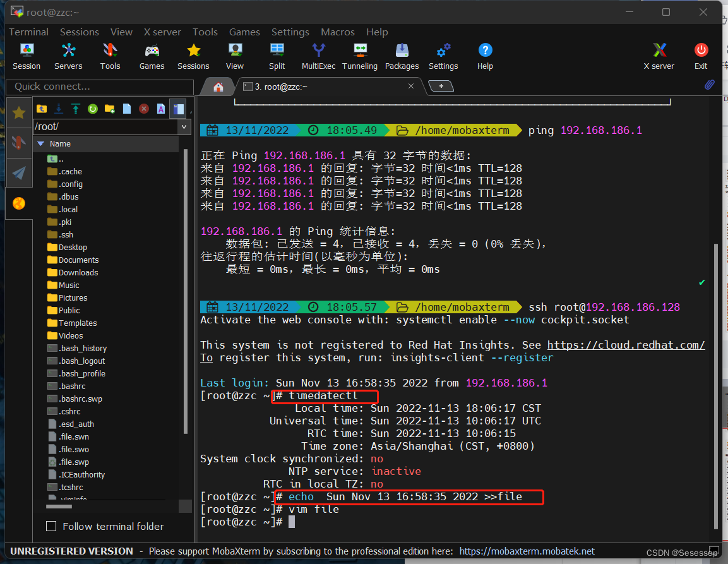The image size is (728, 564).
Task: Create a new folder in SFTP browser
Action: [x=110, y=109]
